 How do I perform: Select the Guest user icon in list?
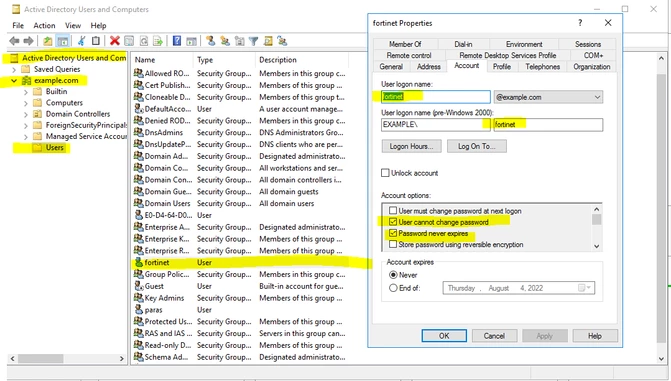click(x=139, y=286)
